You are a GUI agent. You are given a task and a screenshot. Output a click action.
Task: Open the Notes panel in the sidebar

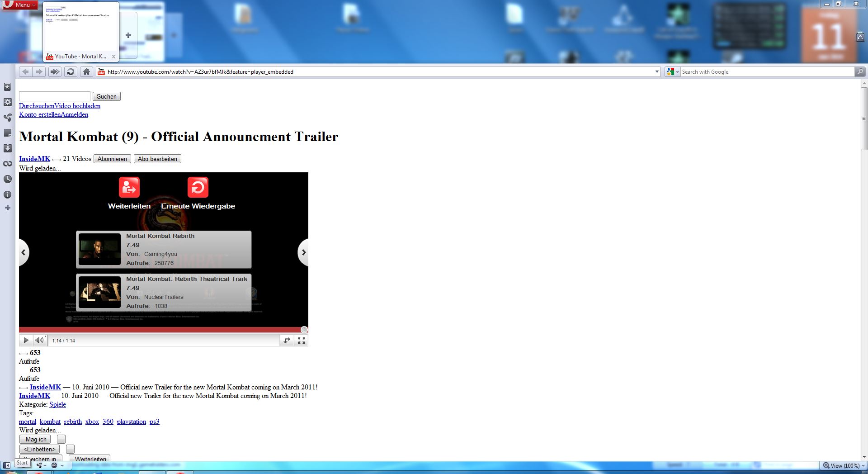pos(7,133)
